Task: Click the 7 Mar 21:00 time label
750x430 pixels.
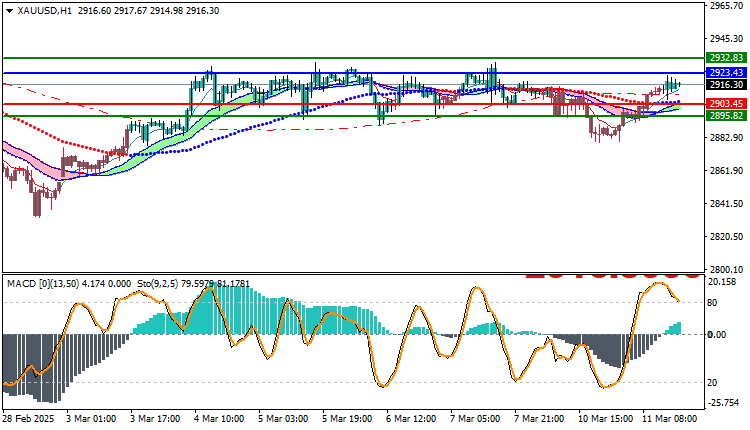Action: pyautogui.click(x=539, y=419)
